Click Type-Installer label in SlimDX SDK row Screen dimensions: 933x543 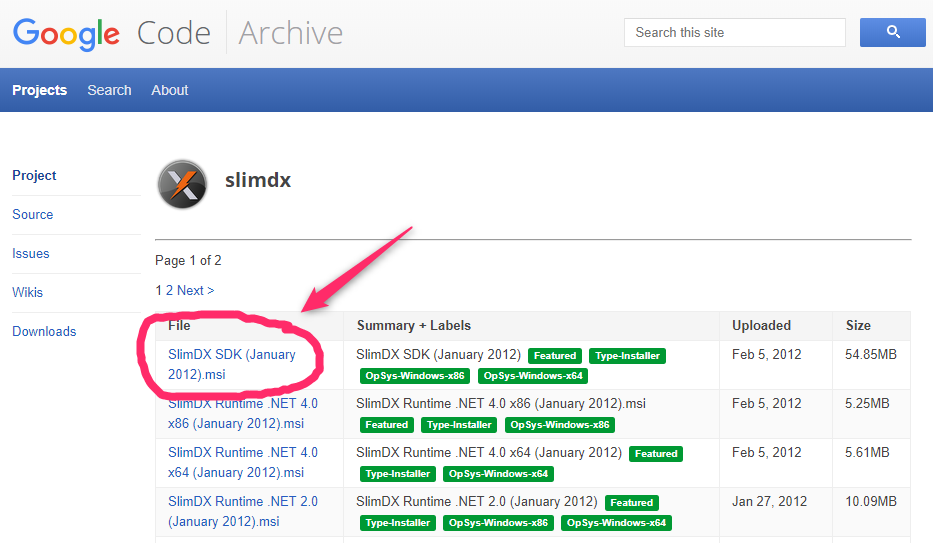(x=627, y=356)
